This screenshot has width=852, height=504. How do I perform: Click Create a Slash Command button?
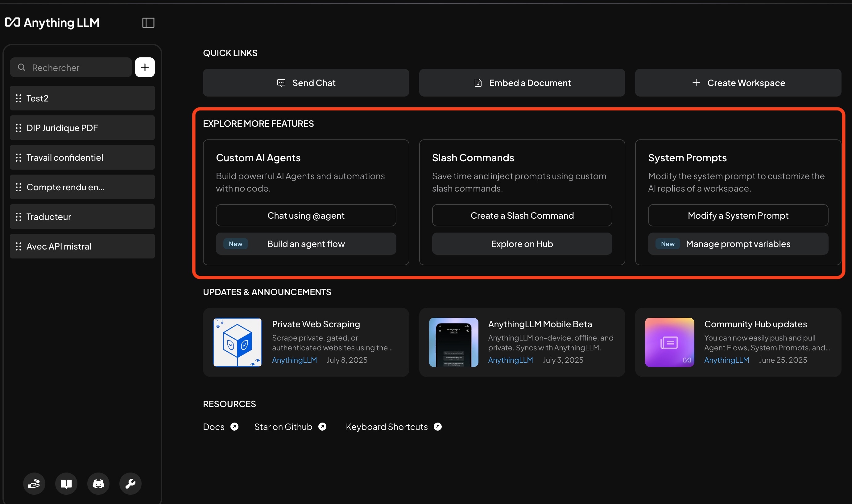pyautogui.click(x=522, y=215)
